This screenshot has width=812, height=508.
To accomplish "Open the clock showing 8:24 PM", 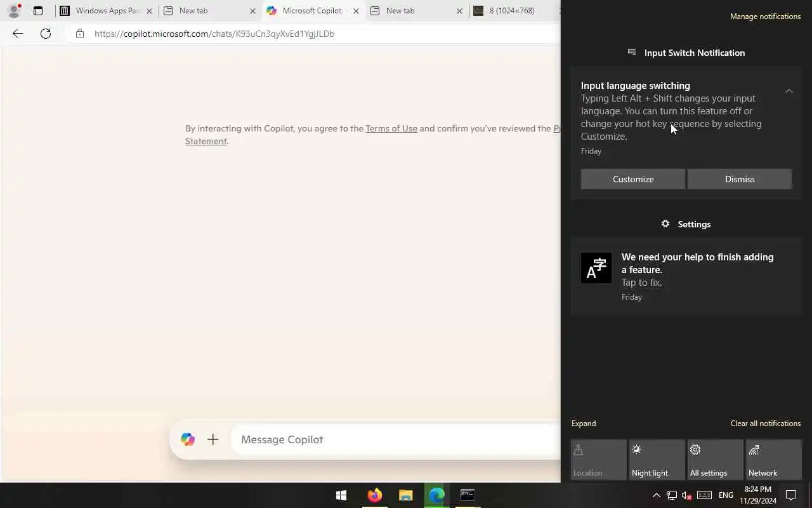I will tap(758, 495).
